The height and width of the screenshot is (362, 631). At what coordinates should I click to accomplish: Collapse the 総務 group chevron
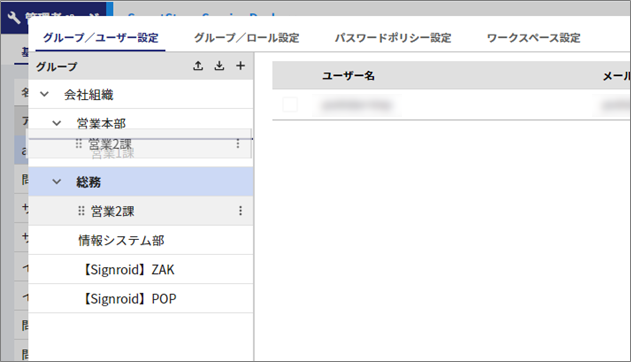click(57, 182)
